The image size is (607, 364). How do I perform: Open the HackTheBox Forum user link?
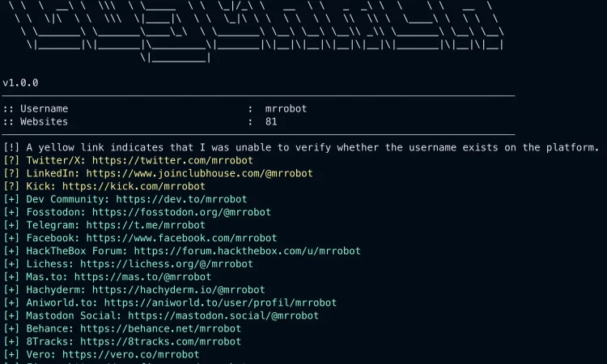pos(247,251)
